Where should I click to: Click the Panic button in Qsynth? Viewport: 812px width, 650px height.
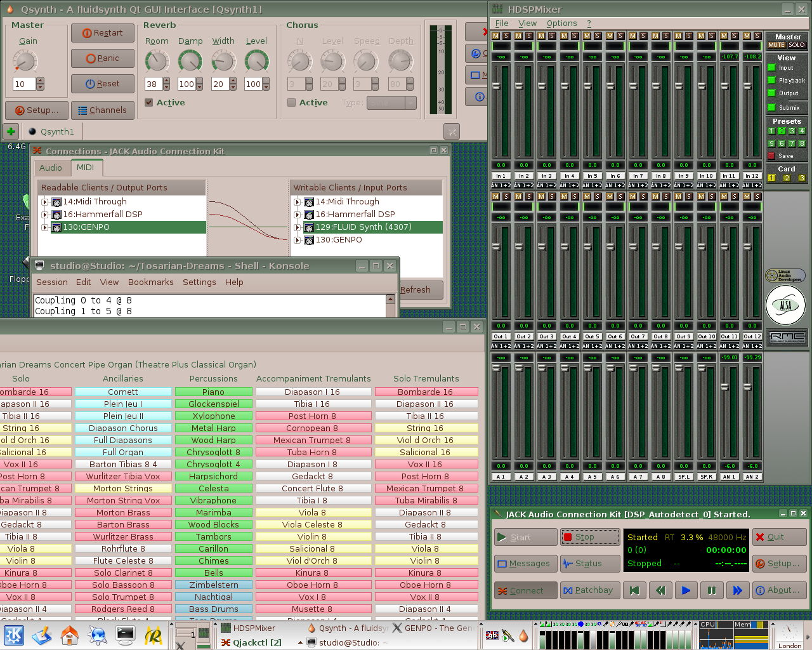tap(103, 58)
